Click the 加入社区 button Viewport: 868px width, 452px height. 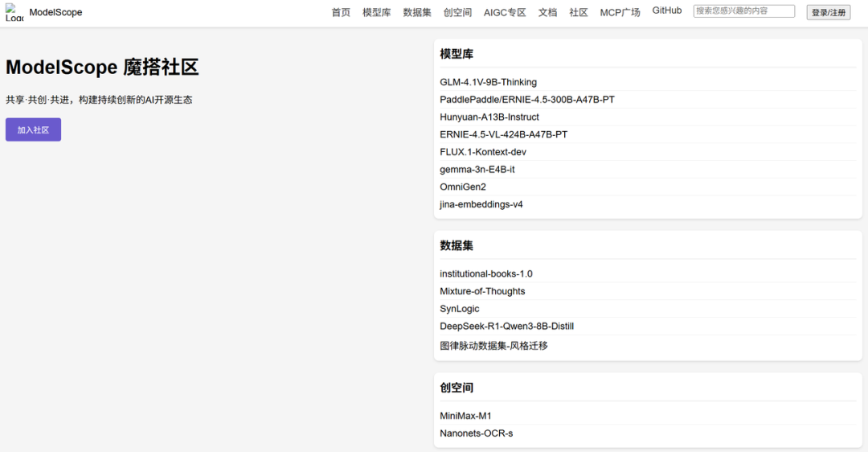point(33,129)
